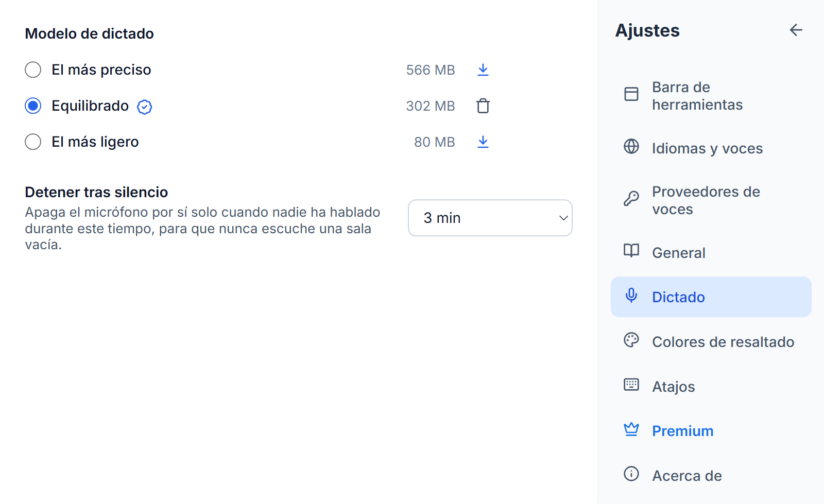Download the 'El más preciso' model
Image resolution: width=824 pixels, height=504 pixels.
pyautogui.click(x=483, y=70)
